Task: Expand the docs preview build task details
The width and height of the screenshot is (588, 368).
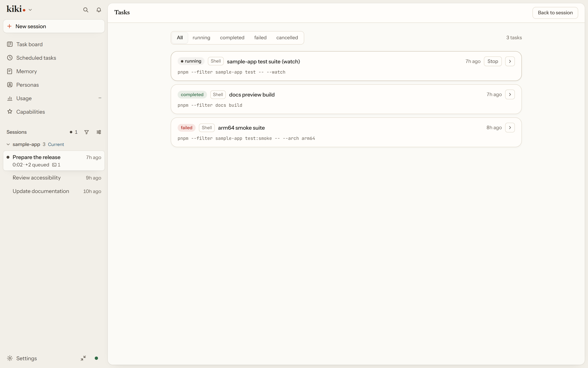Action: point(510,94)
